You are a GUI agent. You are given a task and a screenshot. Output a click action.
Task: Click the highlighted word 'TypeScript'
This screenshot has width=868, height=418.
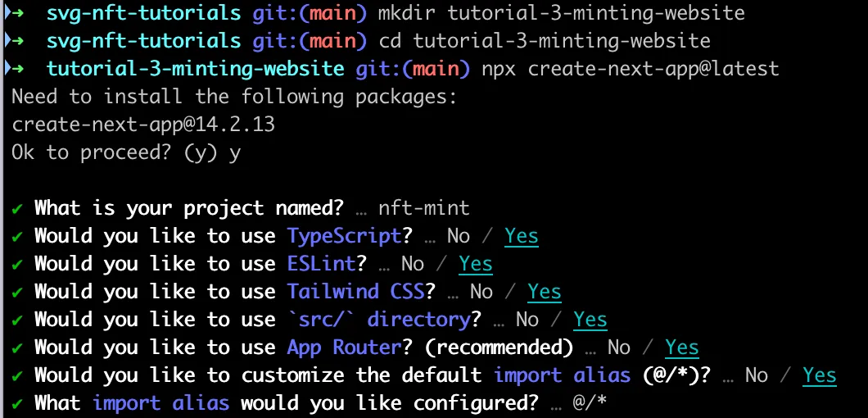(x=344, y=236)
